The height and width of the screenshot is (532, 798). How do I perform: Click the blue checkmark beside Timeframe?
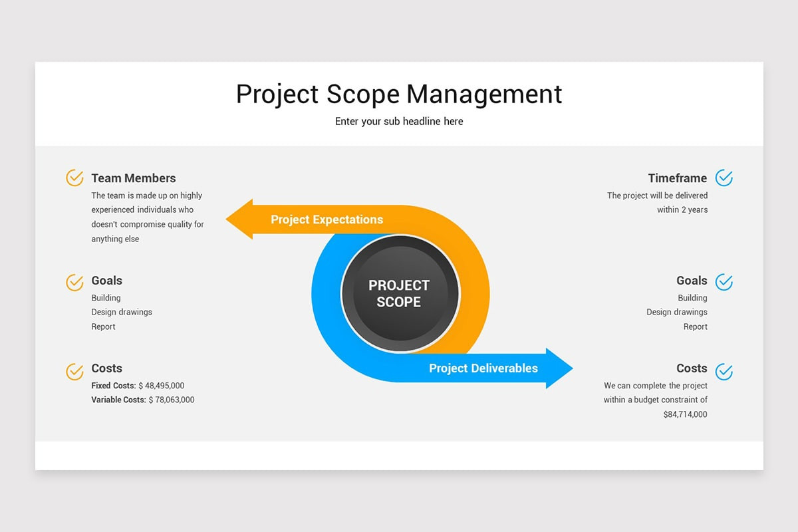tap(724, 178)
